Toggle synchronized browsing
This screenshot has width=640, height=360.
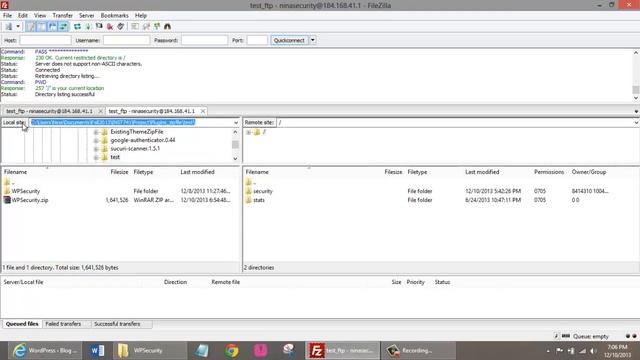(157, 27)
